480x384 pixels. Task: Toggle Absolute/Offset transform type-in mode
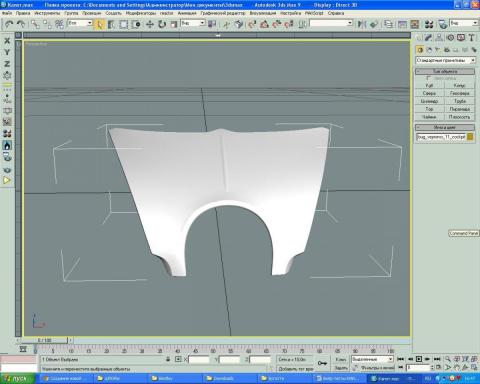pyautogui.click(x=178, y=359)
